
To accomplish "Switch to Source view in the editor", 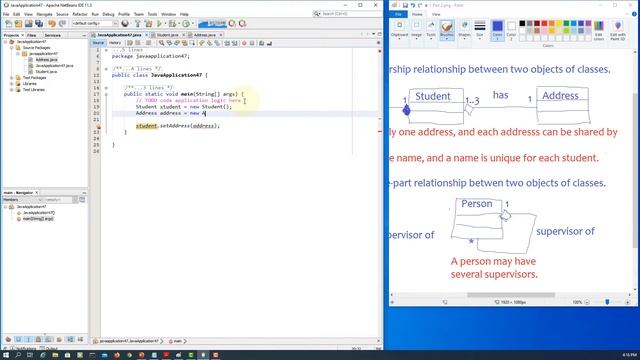I will (98, 43).
